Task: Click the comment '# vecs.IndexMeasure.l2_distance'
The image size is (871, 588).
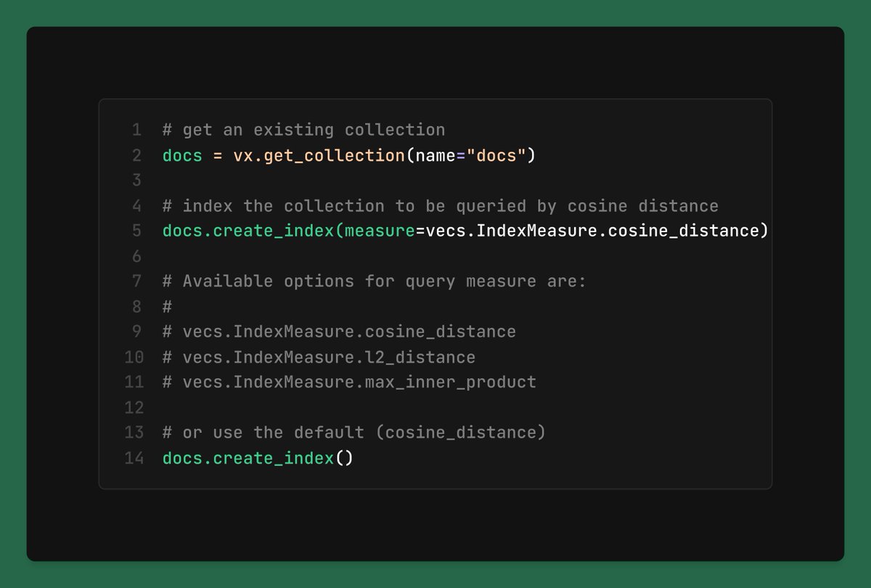Action: point(319,357)
